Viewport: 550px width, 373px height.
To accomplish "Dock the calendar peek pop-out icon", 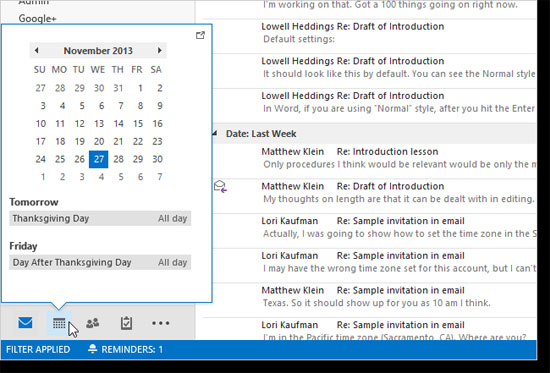I will [x=200, y=35].
